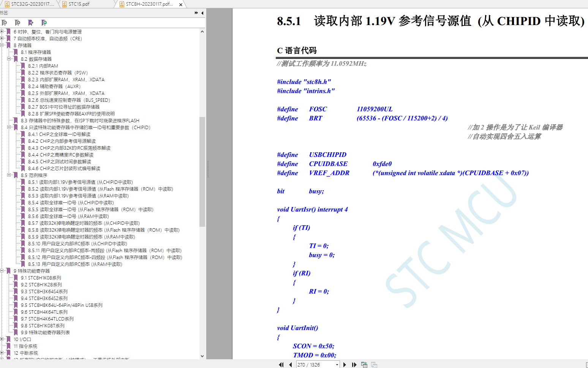Expand the 7 自动频率校准 bookmark node
588x368 pixels.
[x=2, y=38]
